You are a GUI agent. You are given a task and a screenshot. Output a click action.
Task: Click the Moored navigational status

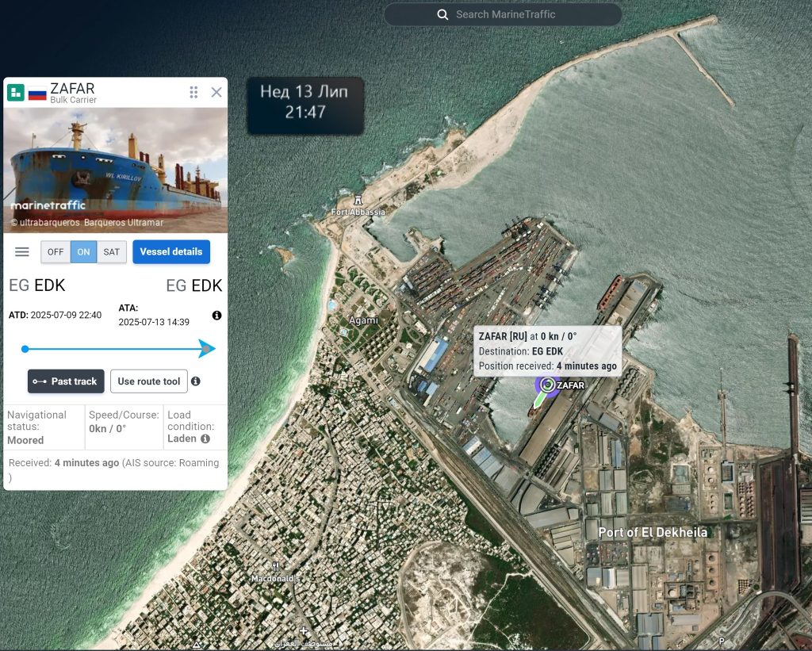[25, 440]
